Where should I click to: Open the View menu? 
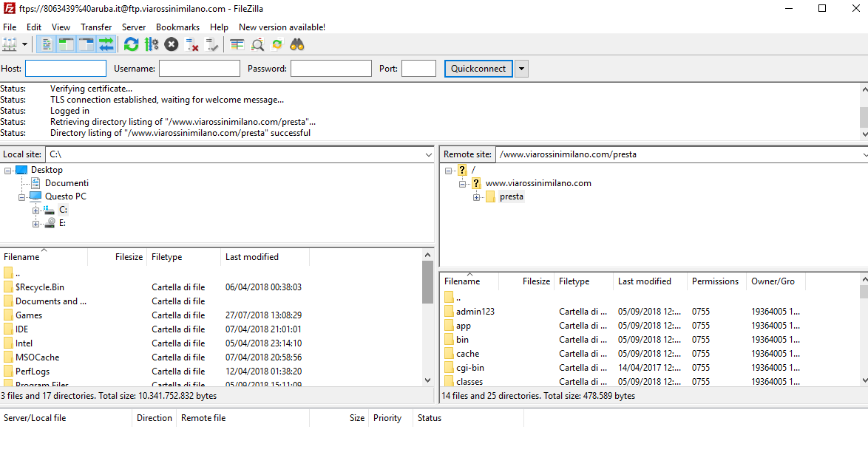[x=61, y=27]
